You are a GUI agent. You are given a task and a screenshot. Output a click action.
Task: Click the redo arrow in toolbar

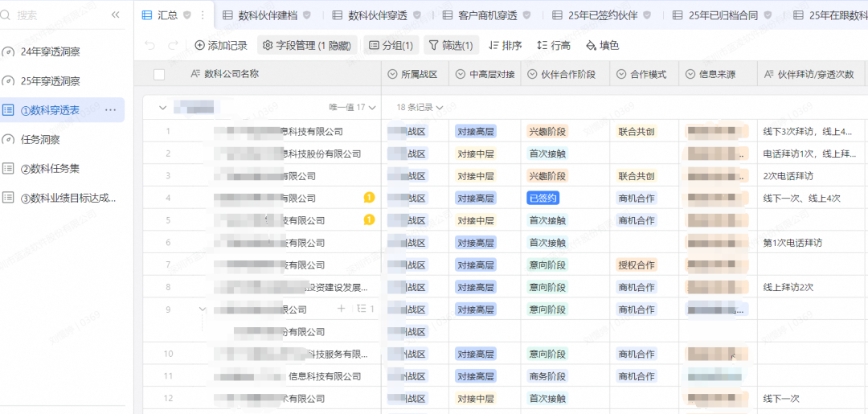[x=173, y=46]
